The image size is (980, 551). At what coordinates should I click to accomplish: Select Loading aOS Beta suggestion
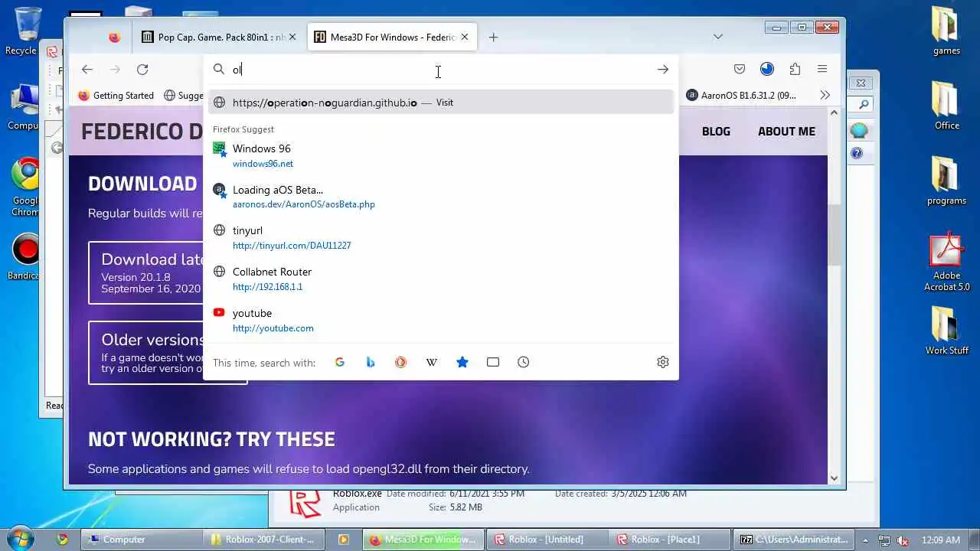[x=441, y=197]
